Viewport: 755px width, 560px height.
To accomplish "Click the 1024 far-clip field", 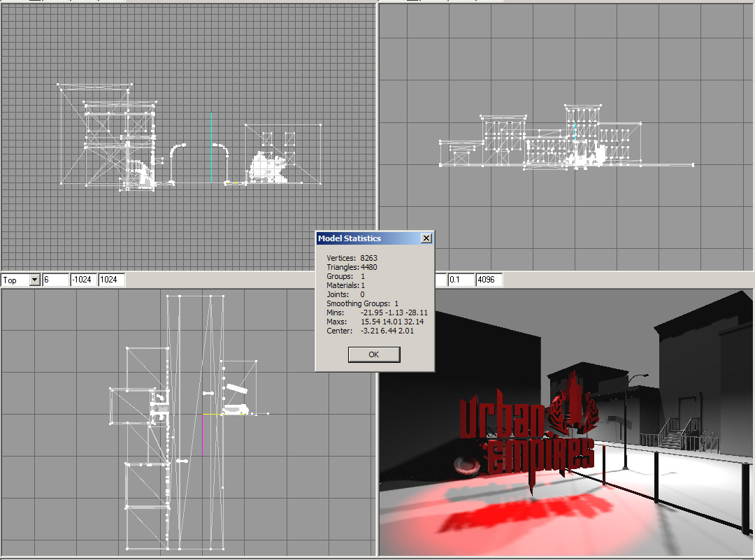I will [111, 280].
